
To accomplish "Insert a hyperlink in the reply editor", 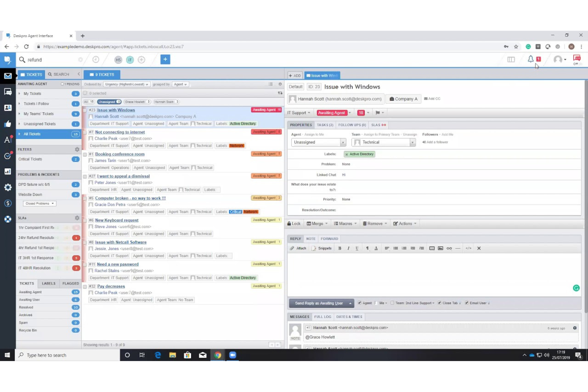I will (449, 248).
